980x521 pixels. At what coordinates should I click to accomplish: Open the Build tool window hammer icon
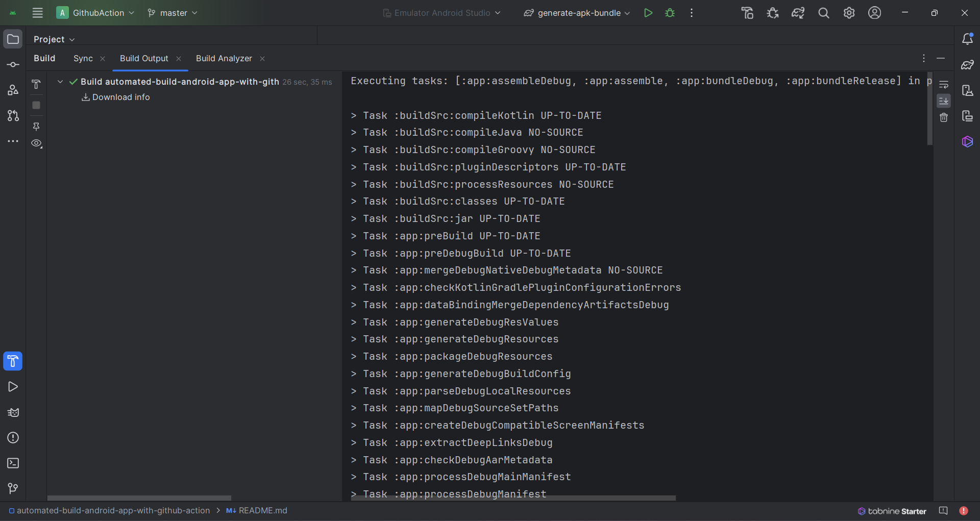(x=13, y=361)
